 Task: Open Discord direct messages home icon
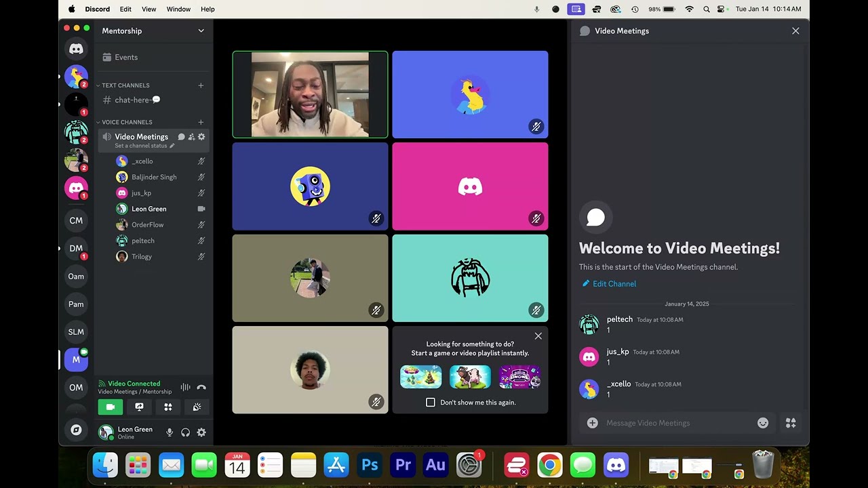coord(76,49)
